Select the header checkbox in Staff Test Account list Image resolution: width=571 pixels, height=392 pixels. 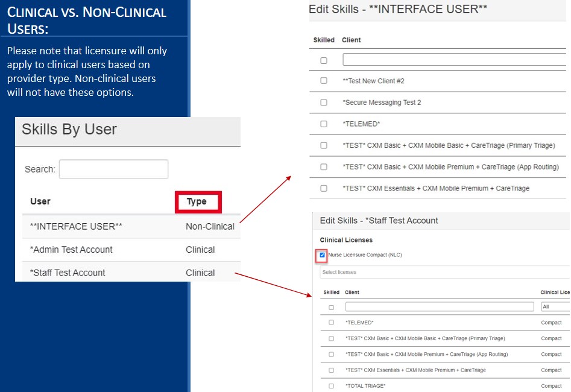point(331,307)
